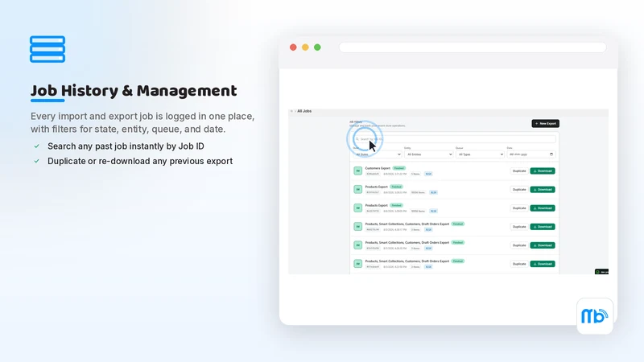Image resolution: width=644 pixels, height=362 pixels.
Task: Open the All Entities filter dropdown
Action: coord(429,154)
